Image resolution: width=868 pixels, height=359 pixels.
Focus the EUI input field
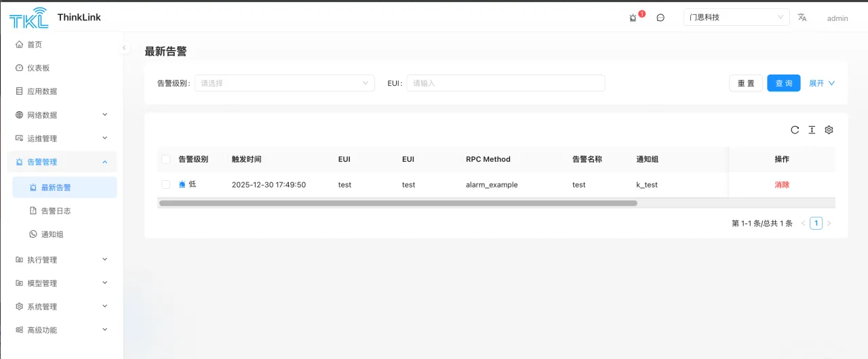point(506,83)
